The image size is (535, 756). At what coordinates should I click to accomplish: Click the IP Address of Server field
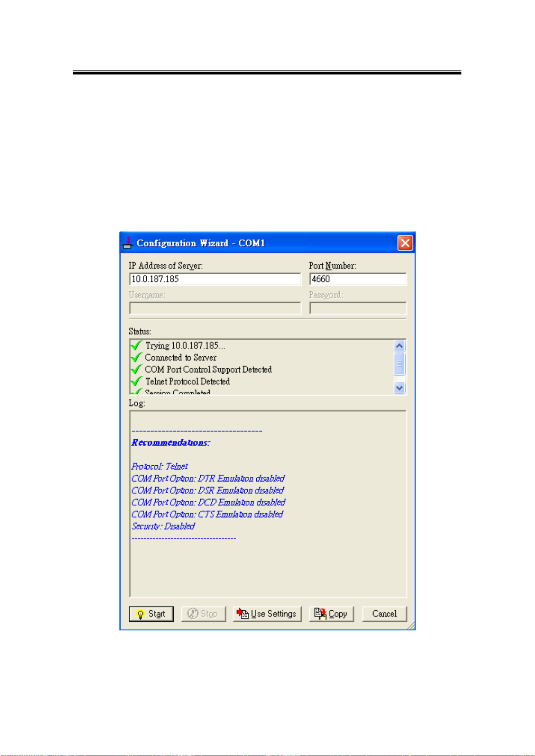click(215, 279)
